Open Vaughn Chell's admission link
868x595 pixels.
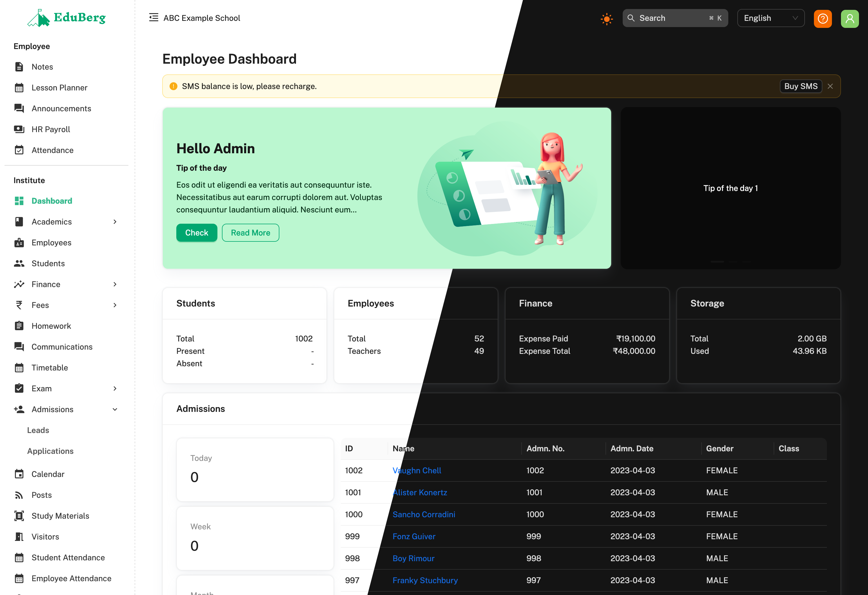[x=417, y=471]
